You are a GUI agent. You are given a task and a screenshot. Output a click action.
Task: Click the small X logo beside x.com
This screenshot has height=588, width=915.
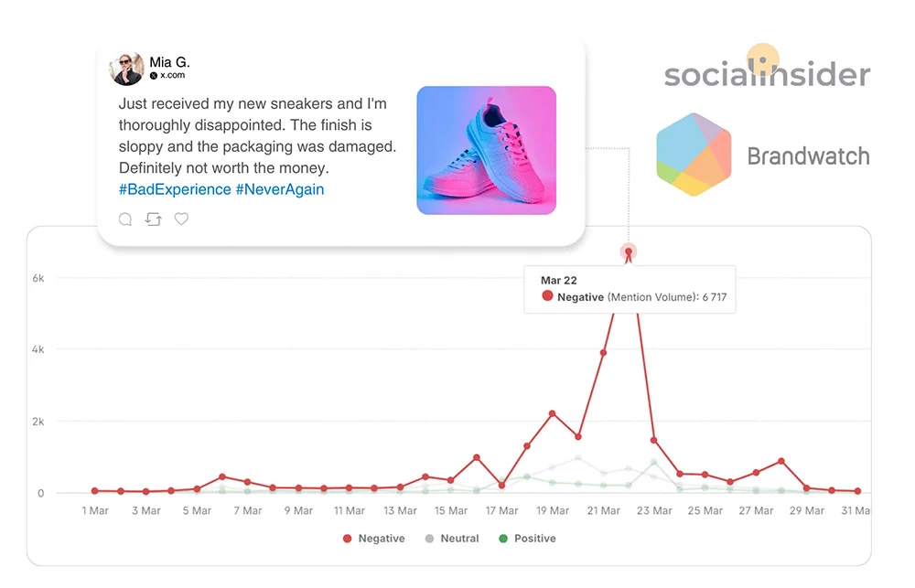154,76
